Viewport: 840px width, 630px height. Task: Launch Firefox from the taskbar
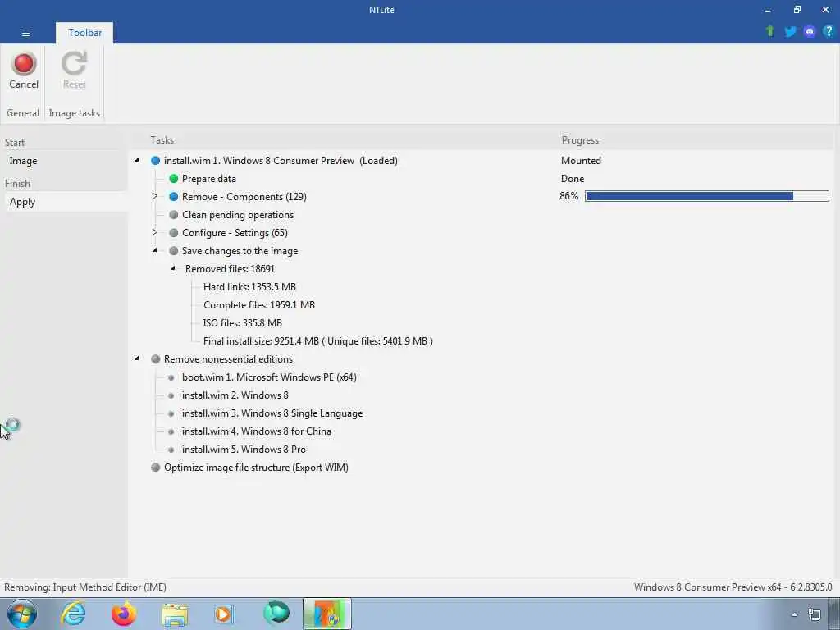click(x=124, y=614)
